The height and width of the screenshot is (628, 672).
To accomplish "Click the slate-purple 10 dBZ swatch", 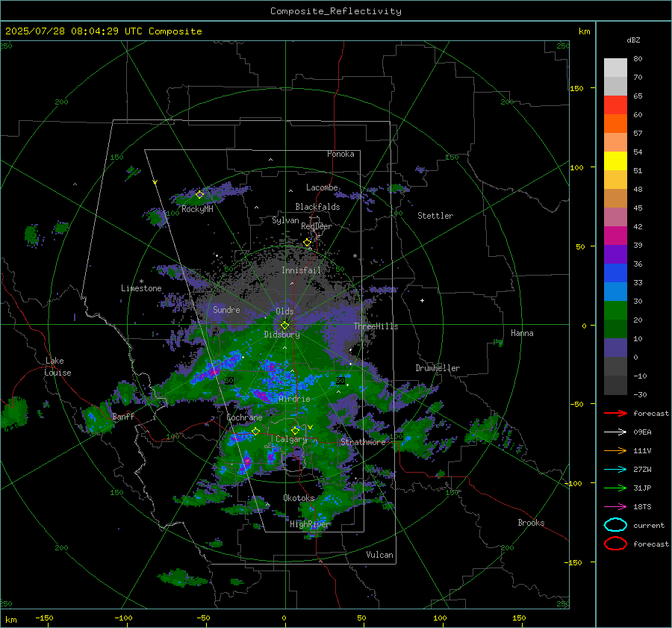I will click(615, 348).
